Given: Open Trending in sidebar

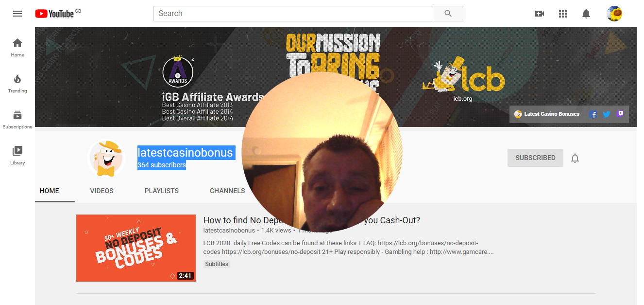Looking at the screenshot, I should click(17, 83).
